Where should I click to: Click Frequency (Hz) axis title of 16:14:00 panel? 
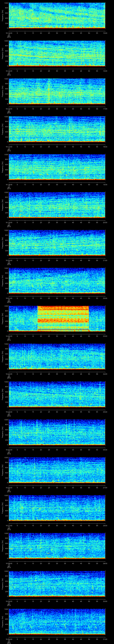coord(3,16)
